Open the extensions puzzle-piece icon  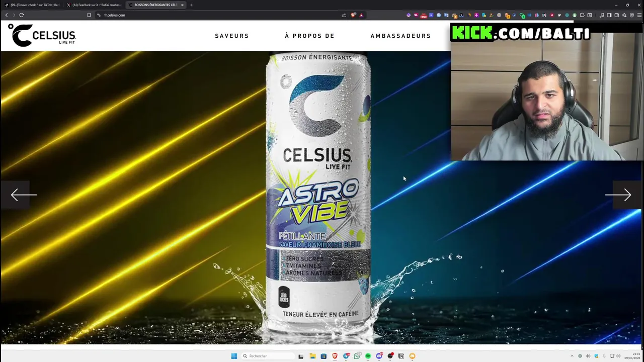pyautogui.click(x=582, y=15)
